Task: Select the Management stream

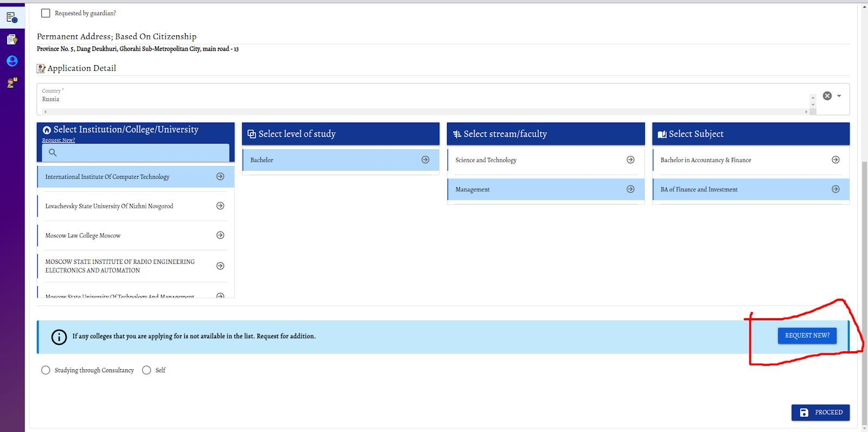Action: (473, 190)
